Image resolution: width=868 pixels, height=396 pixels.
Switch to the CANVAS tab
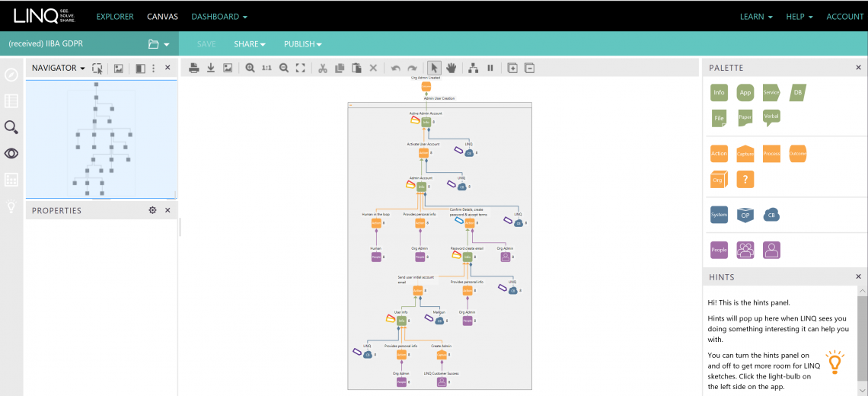click(162, 17)
